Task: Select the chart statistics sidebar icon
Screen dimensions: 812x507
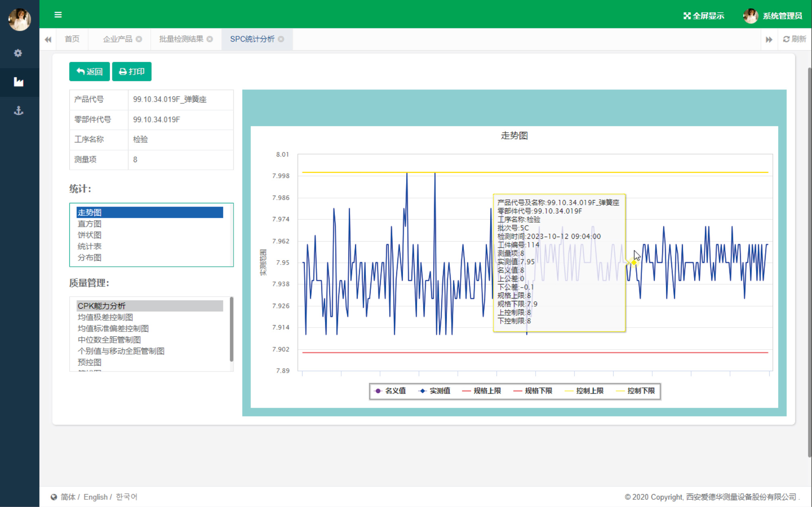Action: 19,82
